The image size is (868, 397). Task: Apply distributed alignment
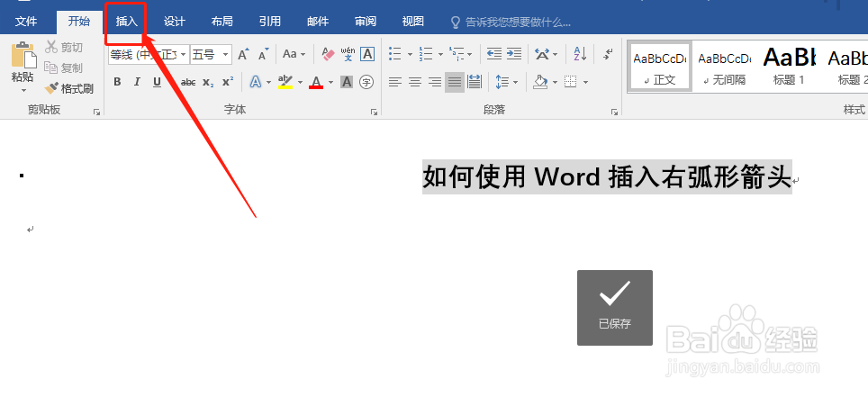pos(475,82)
